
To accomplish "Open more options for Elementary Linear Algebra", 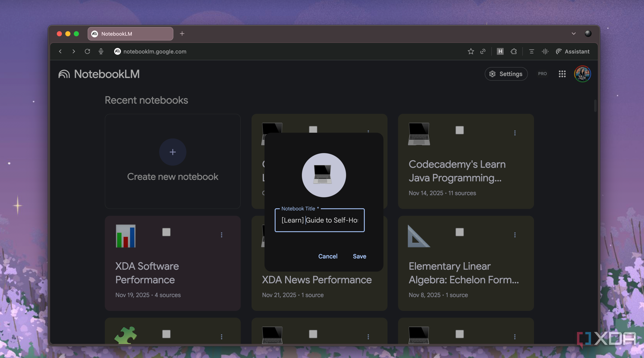I will pos(515,235).
